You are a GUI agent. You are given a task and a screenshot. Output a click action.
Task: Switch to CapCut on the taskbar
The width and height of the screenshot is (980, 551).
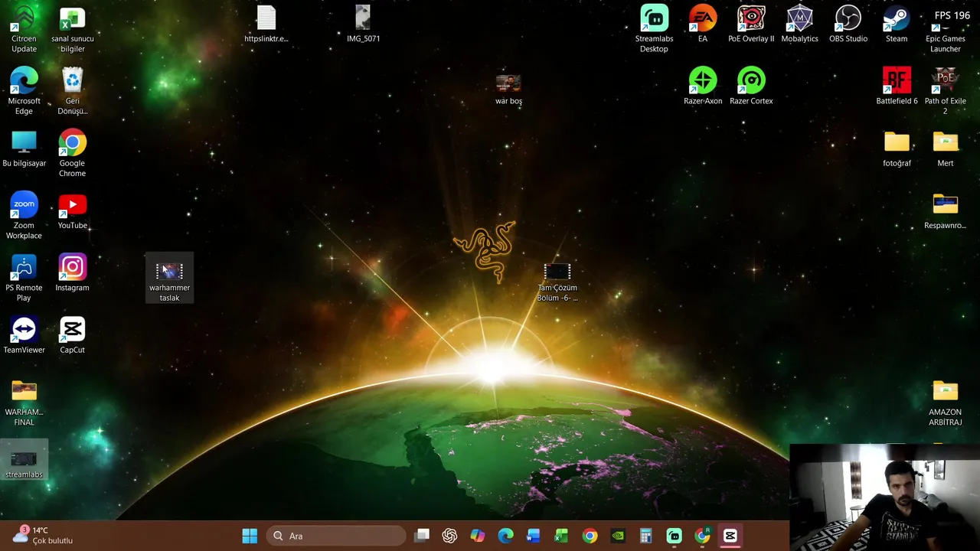pos(730,536)
